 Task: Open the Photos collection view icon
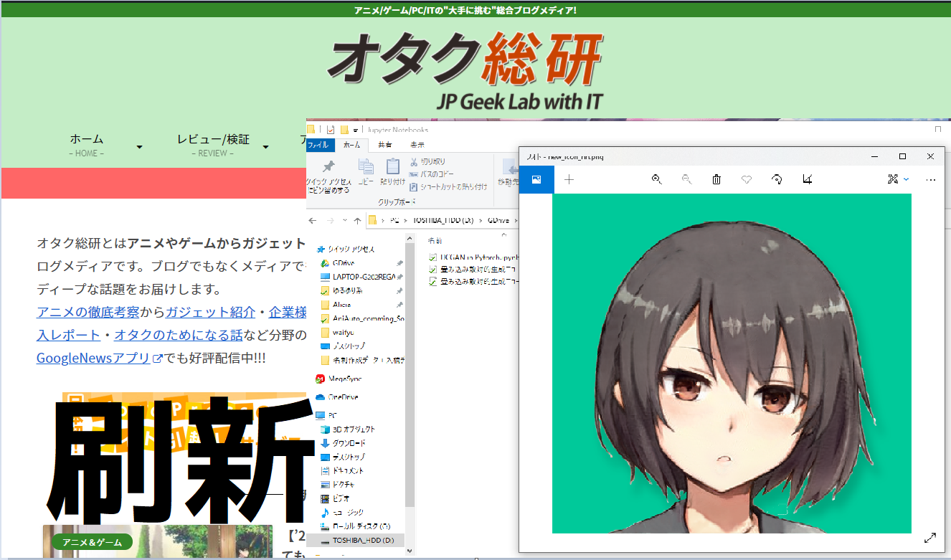point(536,179)
